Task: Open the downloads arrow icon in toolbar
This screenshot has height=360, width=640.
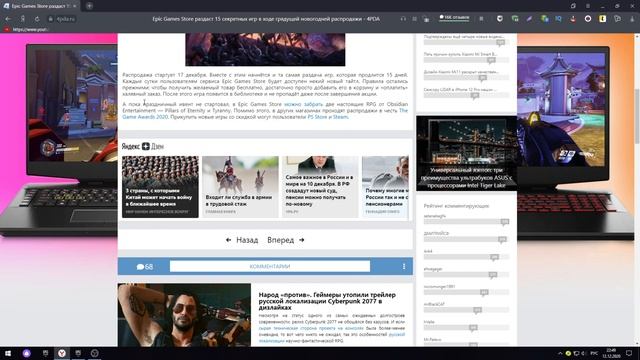Action: (x=632, y=19)
